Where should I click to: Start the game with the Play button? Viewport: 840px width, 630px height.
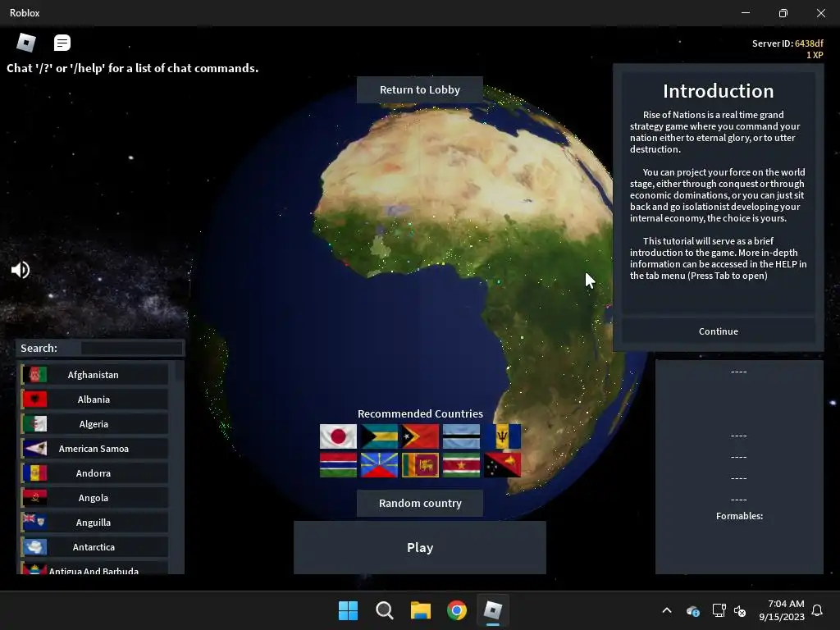[x=420, y=547]
